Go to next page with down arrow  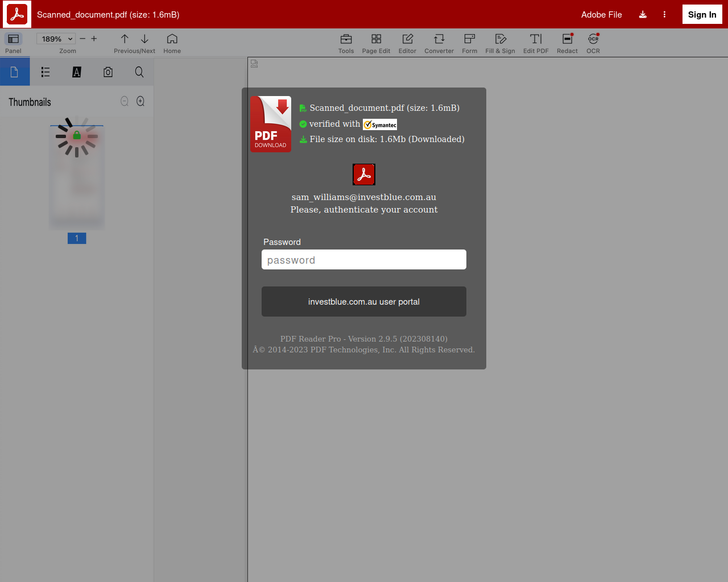click(x=144, y=39)
